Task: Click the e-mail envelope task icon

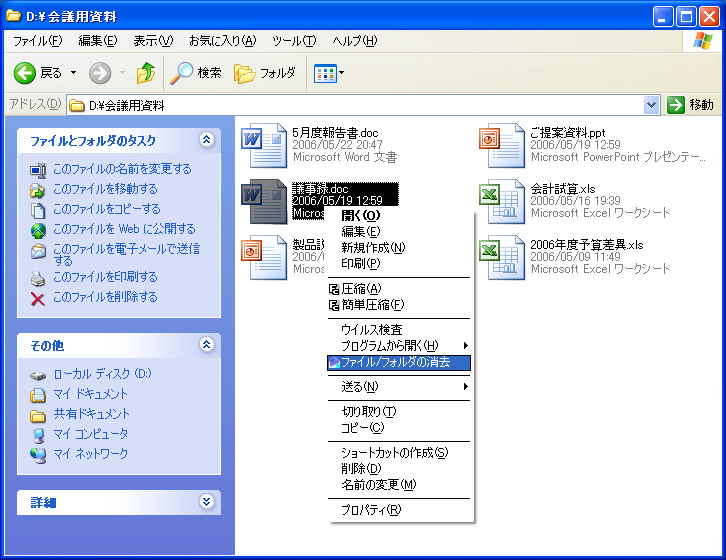Action: click(38, 251)
